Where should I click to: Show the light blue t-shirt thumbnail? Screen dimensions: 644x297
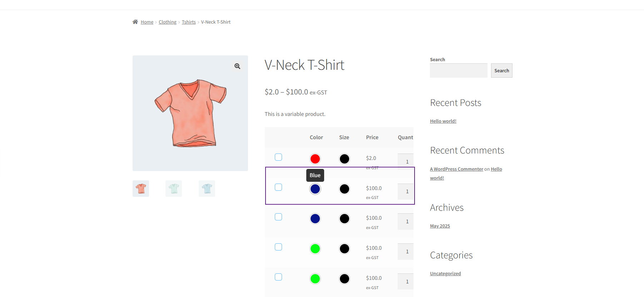(207, 189)
